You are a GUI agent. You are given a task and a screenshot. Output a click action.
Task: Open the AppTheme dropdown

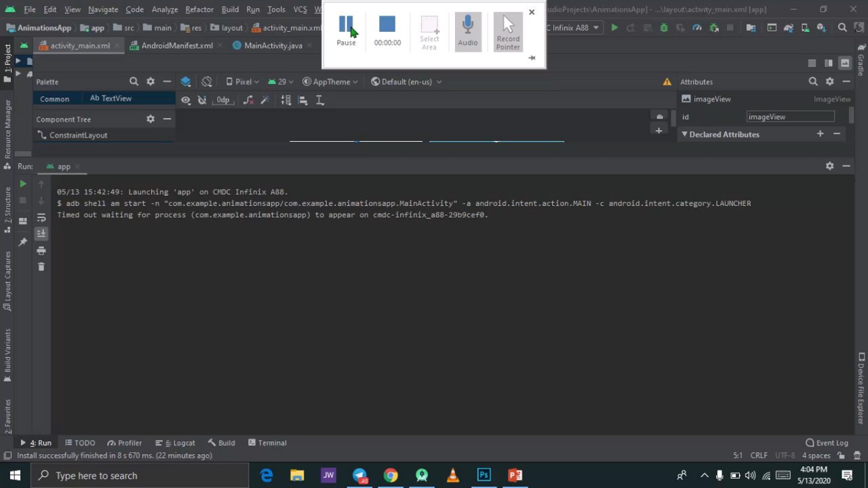point(330,81)
